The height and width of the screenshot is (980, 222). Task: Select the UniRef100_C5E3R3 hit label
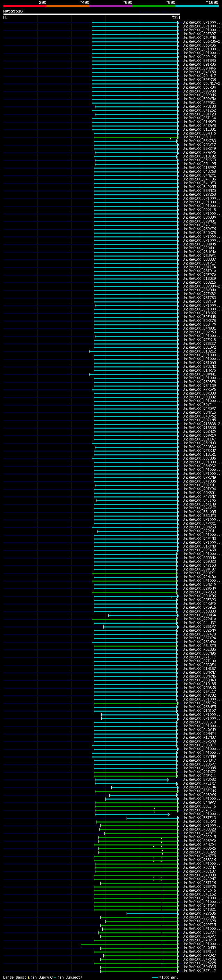coord(199,600)
